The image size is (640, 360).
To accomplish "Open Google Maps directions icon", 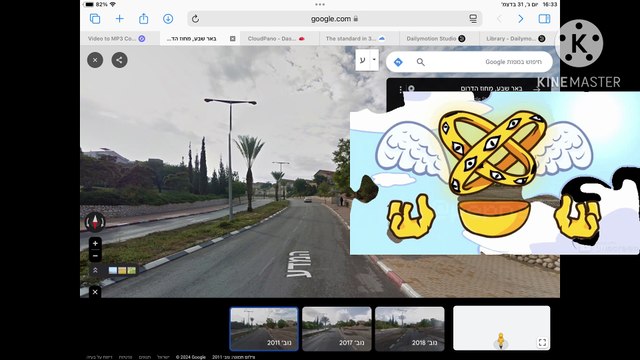I will 398,62.
